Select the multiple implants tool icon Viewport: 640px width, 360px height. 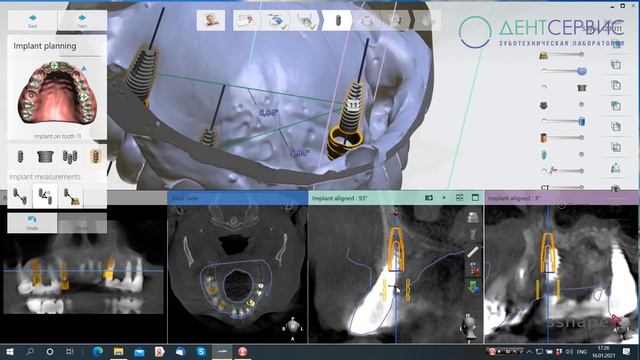coord(70,156)
